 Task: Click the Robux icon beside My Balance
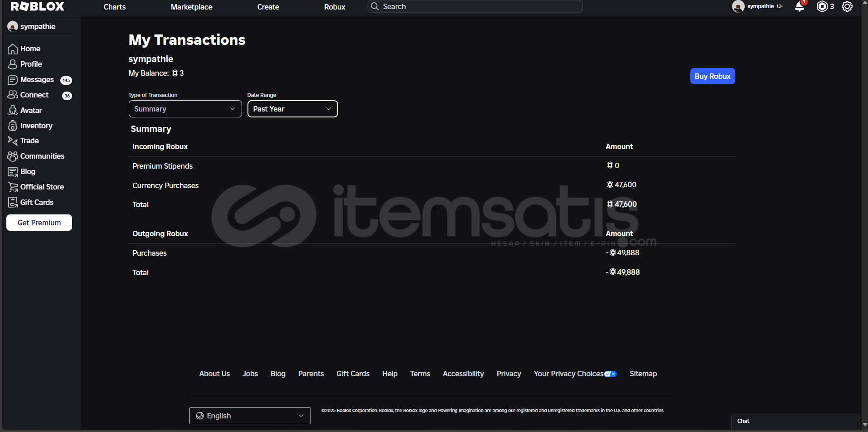[175, 73]
